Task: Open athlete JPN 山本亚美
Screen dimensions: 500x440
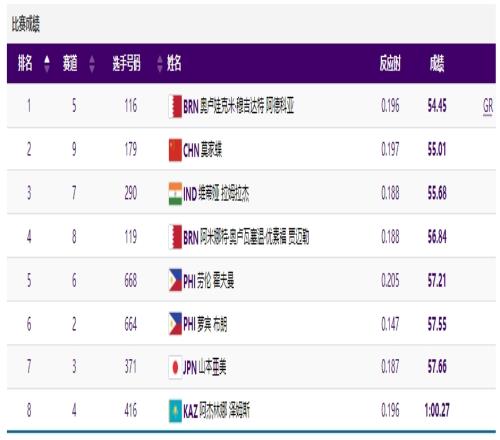Action: click(205, 367)
